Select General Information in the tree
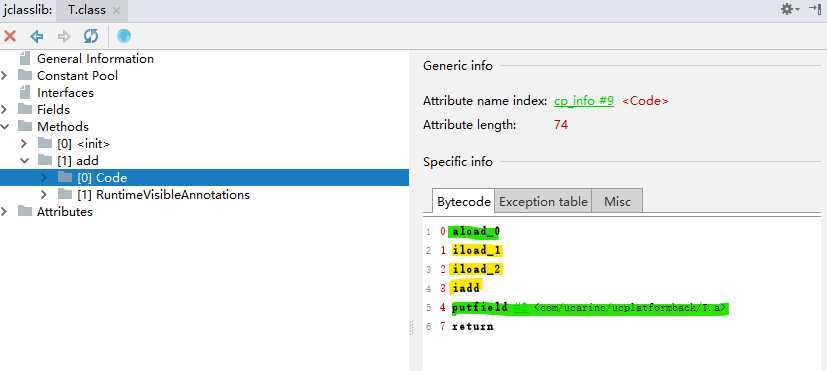Viewport: 827px width, 371px height. 95,59
